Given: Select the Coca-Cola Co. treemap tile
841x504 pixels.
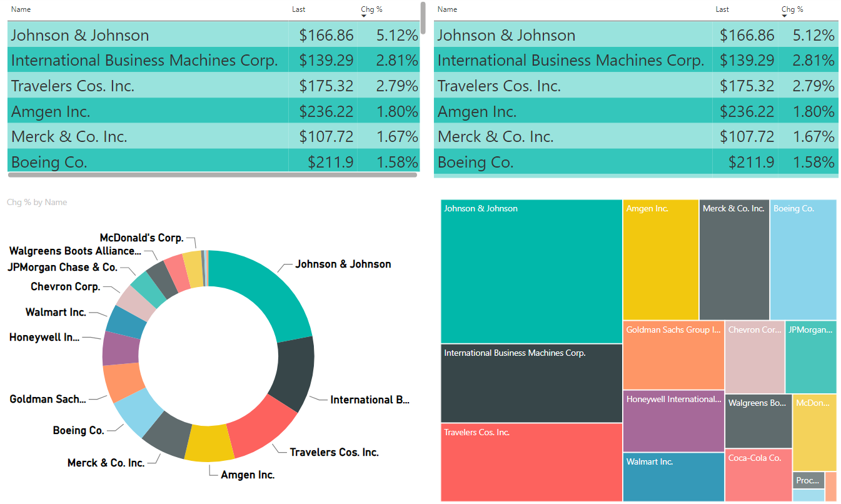Looking at the screenshot, I should point(758,475).
